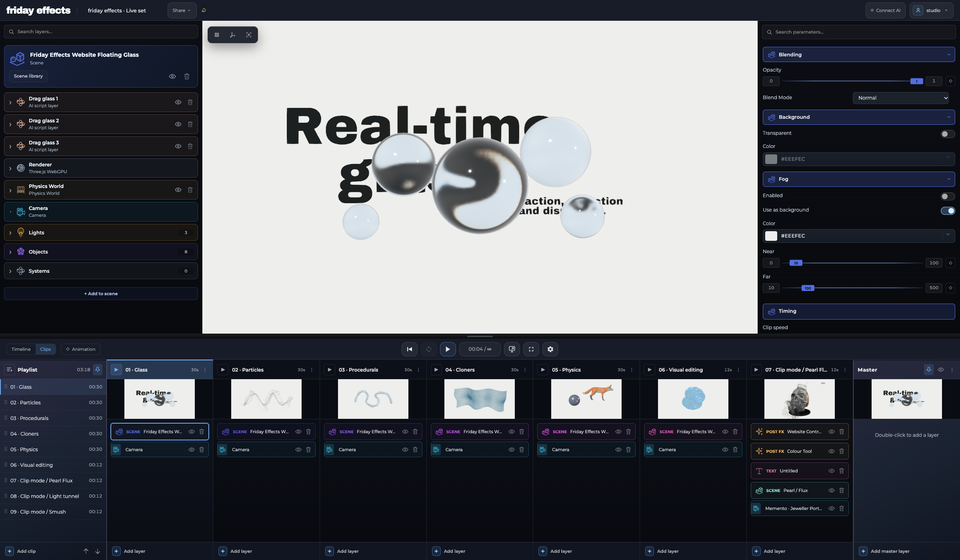Screen dimensions: 960x560
Task: Switch to the Timeline tab
Action: [21, 349]
